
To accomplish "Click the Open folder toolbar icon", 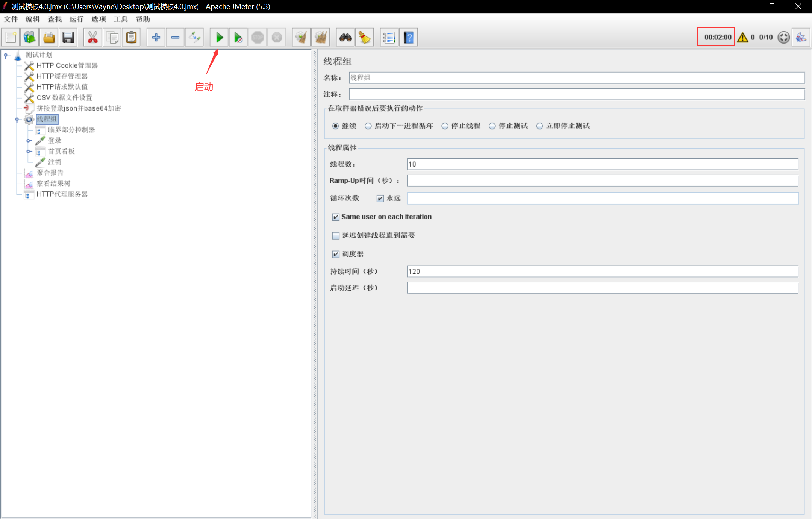I will click(x=49, y=37).
